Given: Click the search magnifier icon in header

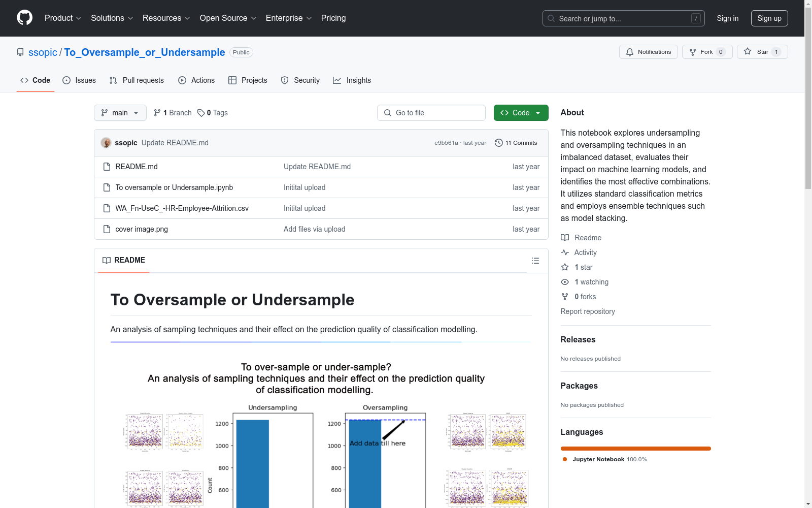Looking at the screenshot, I should [x=551, y=18].
